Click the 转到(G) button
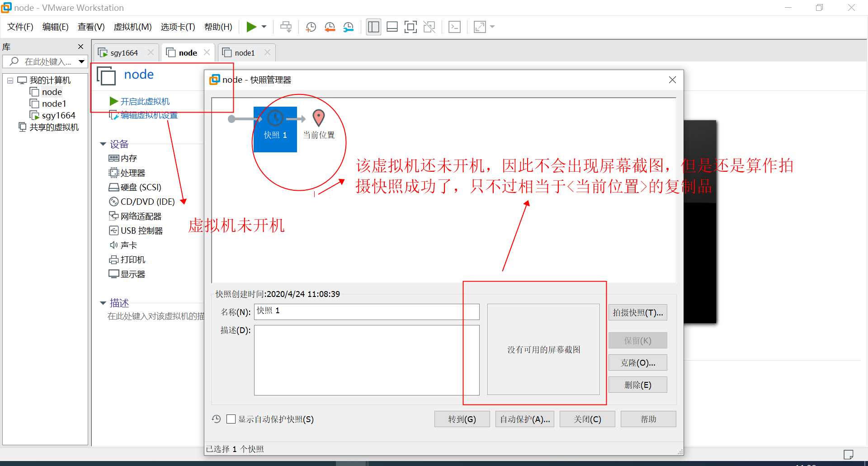868x466 pixels. pos(462,419)
